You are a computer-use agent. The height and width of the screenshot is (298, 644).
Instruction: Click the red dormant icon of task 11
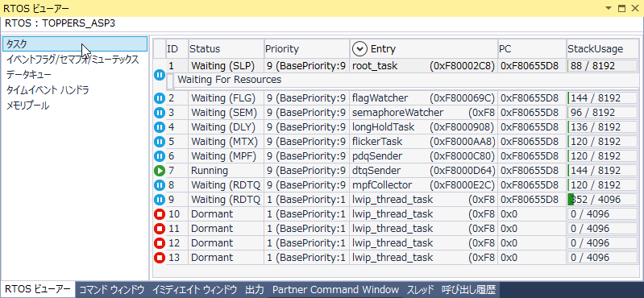pos(160,229)
